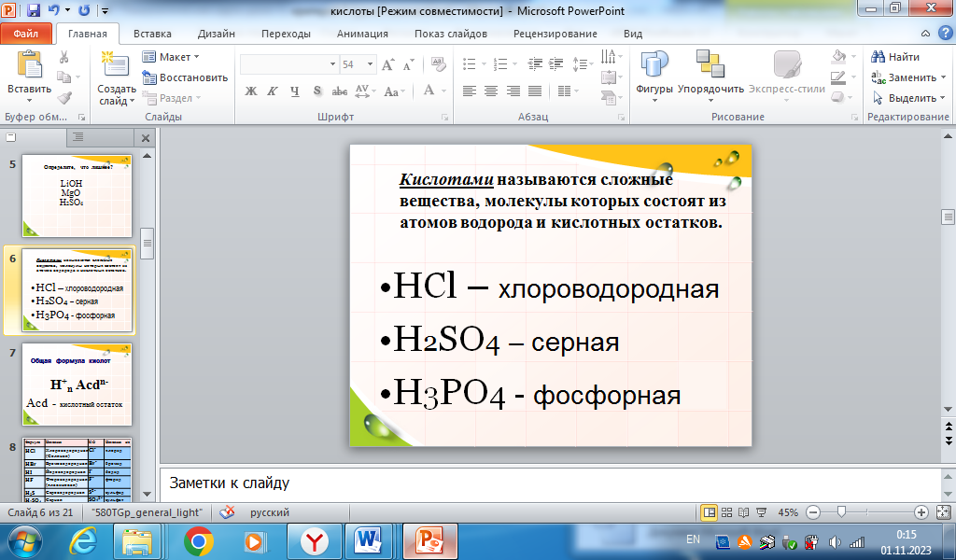Expand the Макет layout dropdown
Viewport: 956px width, 560px height.
click(172, 57)
